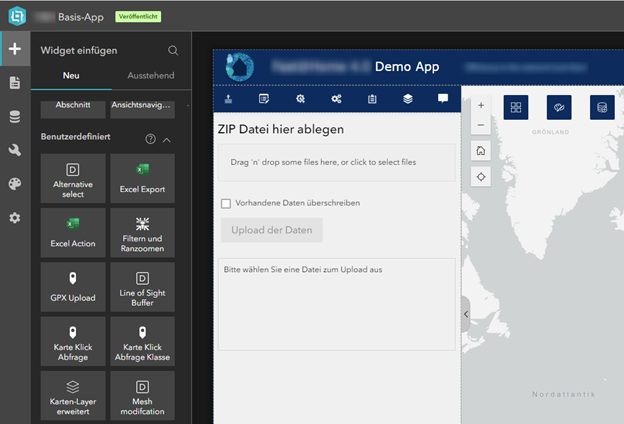Click the ZIP Datei hier ablegen heading

coord(281,129)
